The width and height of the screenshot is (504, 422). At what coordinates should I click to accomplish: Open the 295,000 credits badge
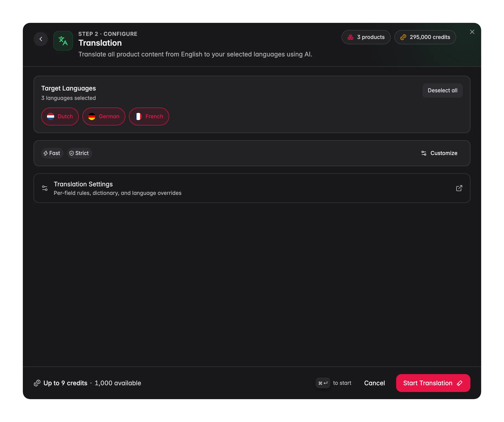coord(425,37)
